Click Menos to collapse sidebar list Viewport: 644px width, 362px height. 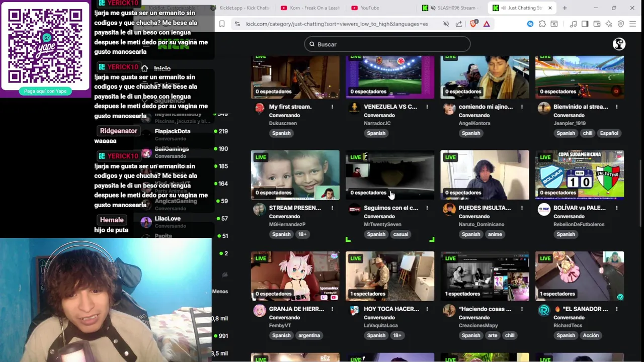coord(220,291)
